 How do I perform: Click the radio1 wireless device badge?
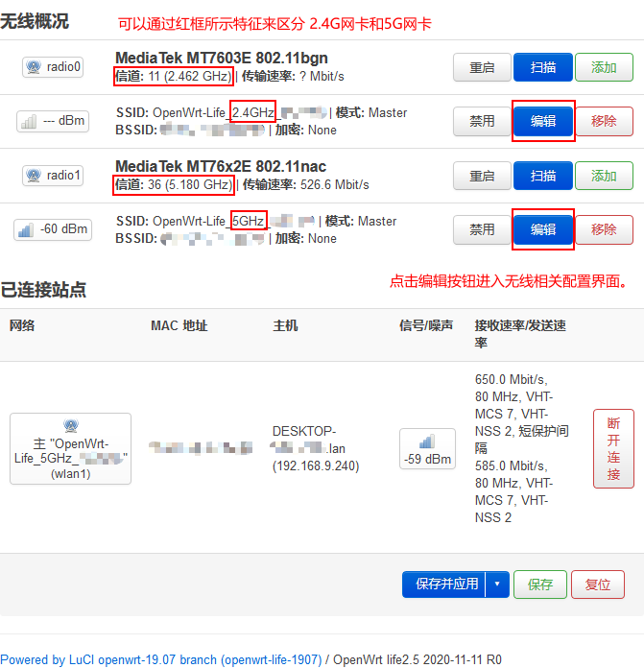[x=54, y=176]
